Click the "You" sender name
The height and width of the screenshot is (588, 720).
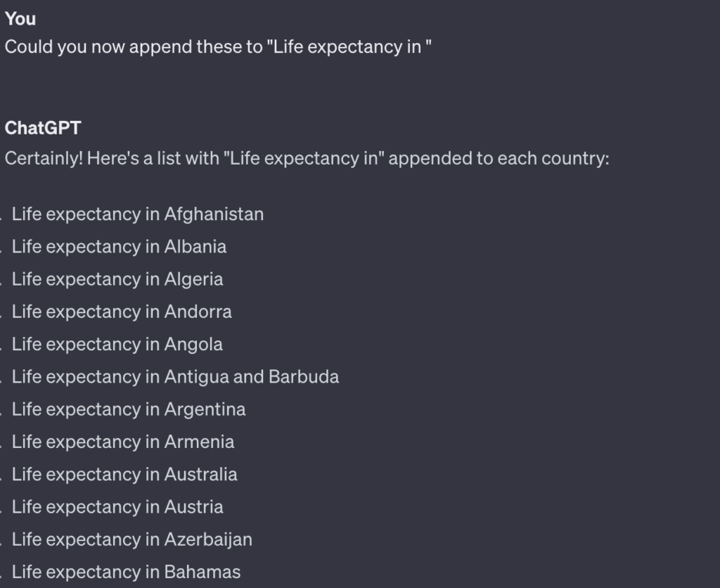[x=20, y=19]
